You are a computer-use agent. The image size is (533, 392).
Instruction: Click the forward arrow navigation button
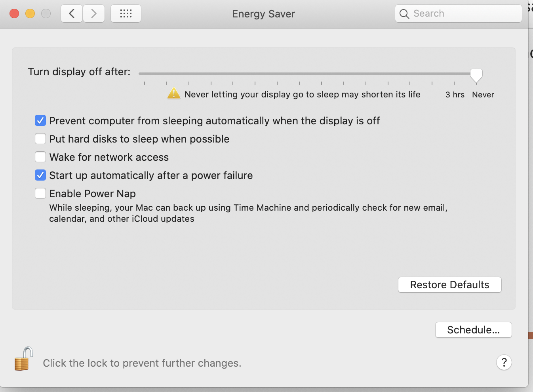point(94,14)
